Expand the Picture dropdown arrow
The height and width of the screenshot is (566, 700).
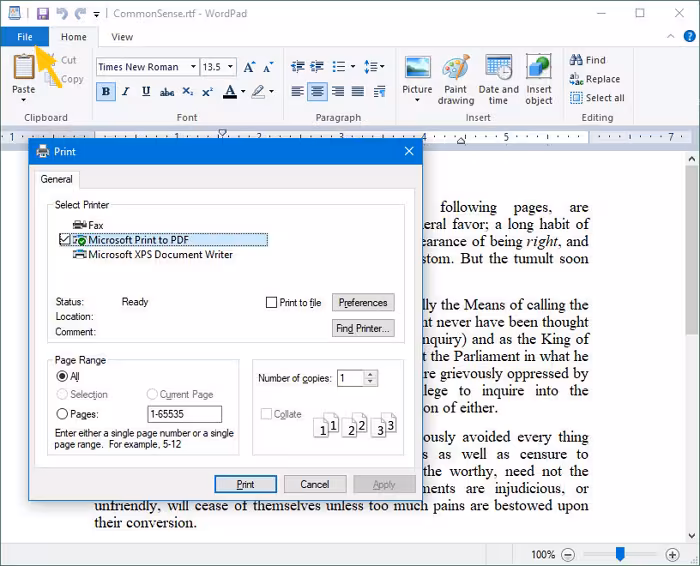point(417,100)
